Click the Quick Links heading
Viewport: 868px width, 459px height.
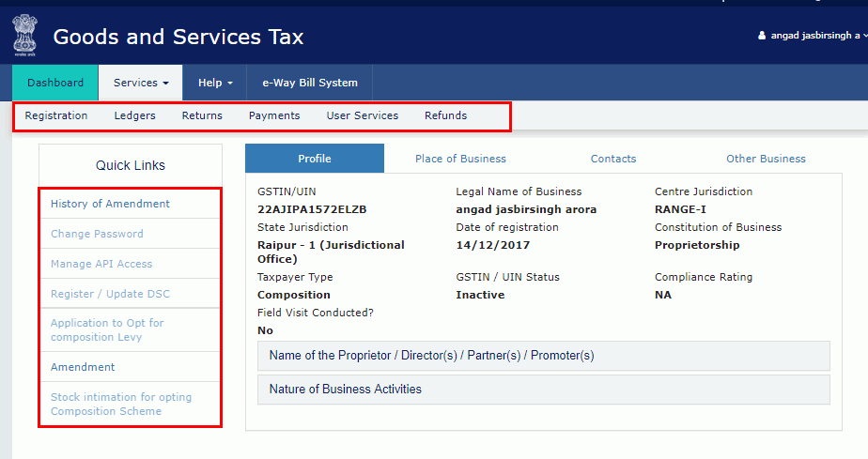point(130,165)
